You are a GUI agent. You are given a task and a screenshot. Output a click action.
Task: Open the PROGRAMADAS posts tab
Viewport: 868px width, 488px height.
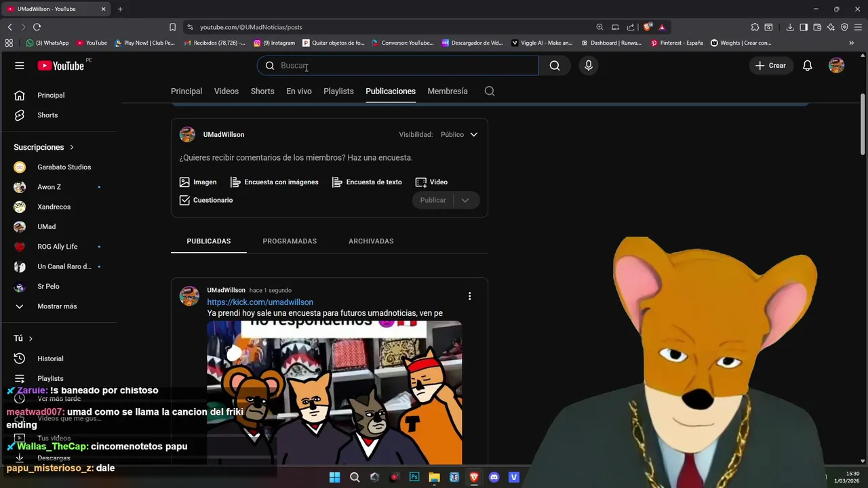tap(290, 241)
